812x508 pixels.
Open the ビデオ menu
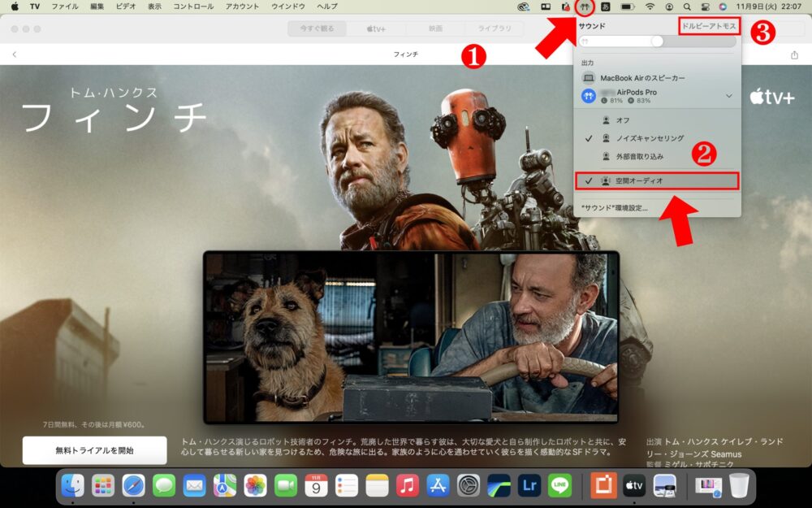[126, 7]
